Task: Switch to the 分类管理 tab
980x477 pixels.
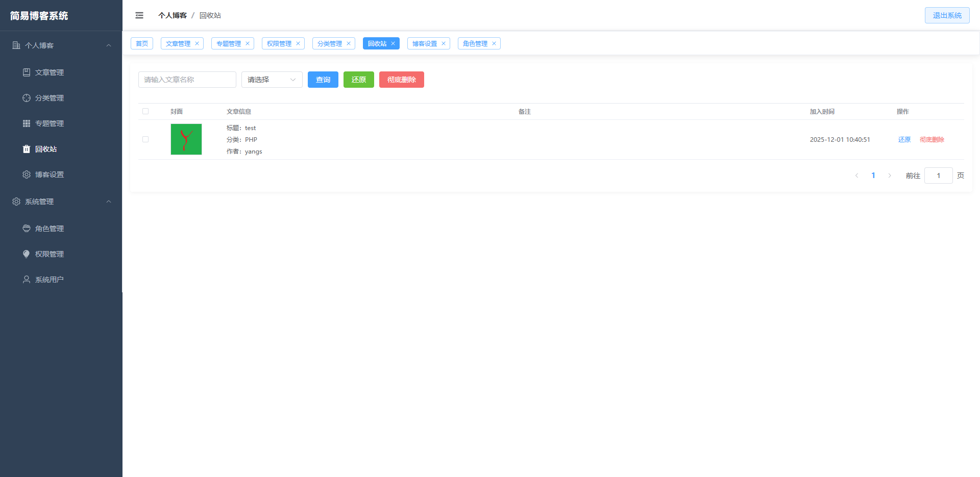Action: pos(330,43)
